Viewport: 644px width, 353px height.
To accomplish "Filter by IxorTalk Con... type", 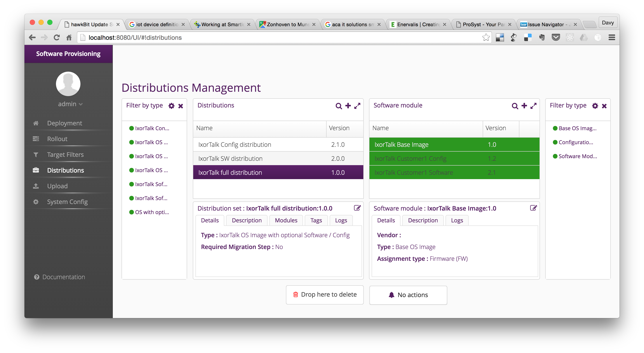I will pyautogui.click(x=149, y=128).
